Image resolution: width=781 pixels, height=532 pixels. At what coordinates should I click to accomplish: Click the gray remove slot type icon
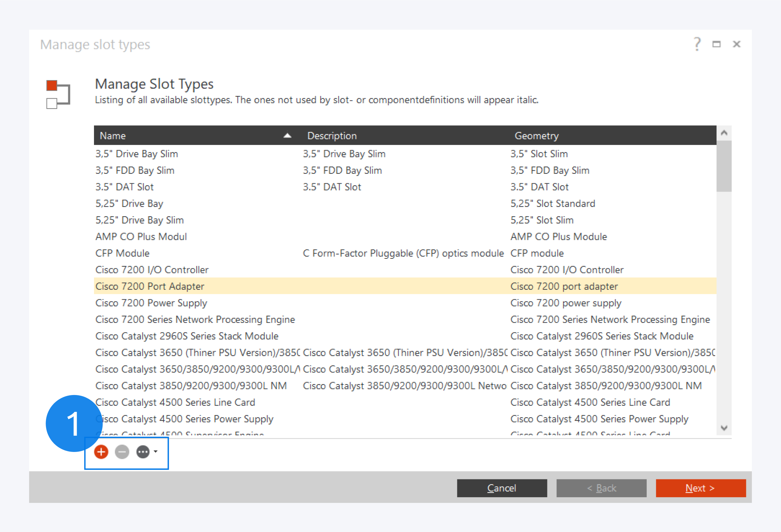[122, 452]
